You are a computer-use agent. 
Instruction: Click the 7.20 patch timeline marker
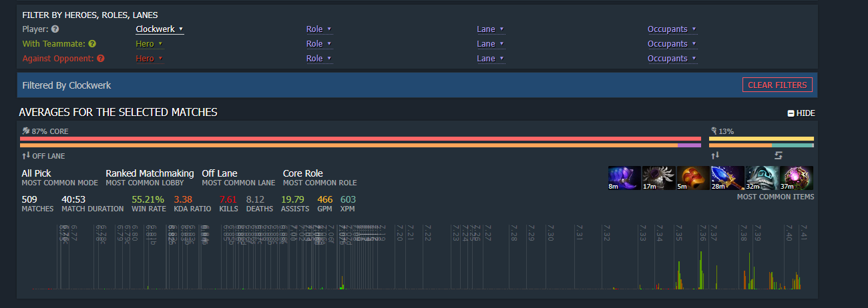pyautogui.click(x=401, y=233)
